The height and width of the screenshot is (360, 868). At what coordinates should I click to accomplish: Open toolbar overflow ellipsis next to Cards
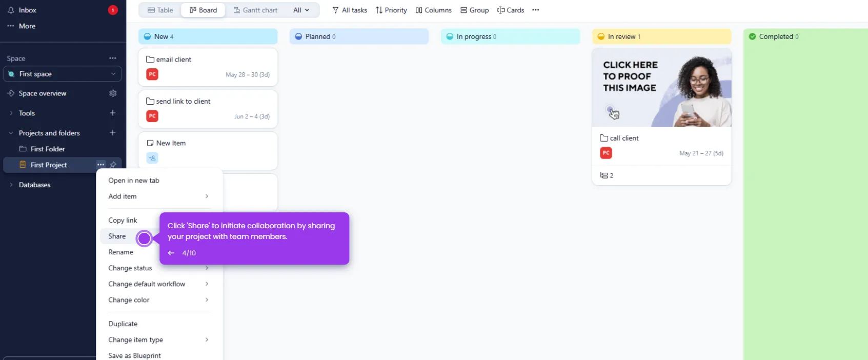(536, 10)
